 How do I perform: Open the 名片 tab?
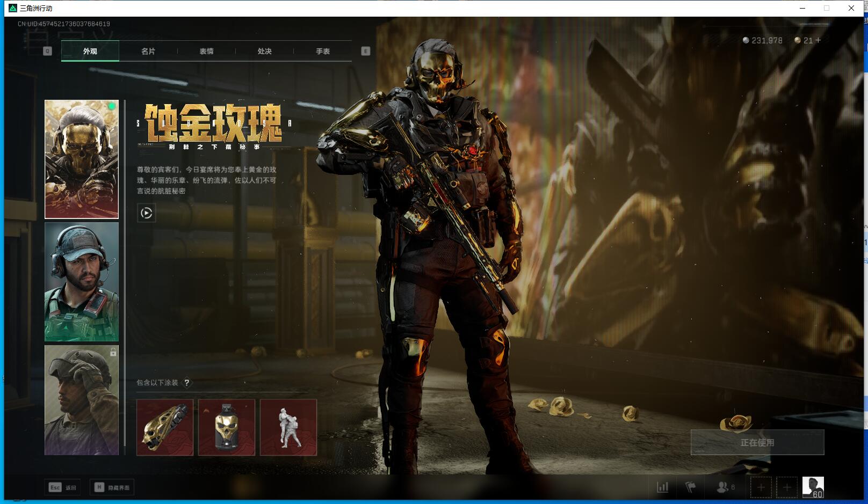[148, 51]
